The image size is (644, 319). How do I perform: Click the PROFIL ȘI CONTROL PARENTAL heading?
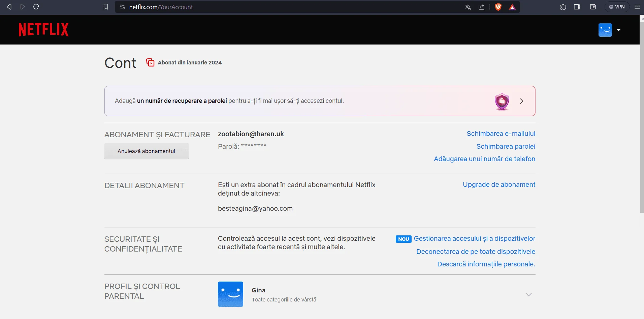pos(142,291)
